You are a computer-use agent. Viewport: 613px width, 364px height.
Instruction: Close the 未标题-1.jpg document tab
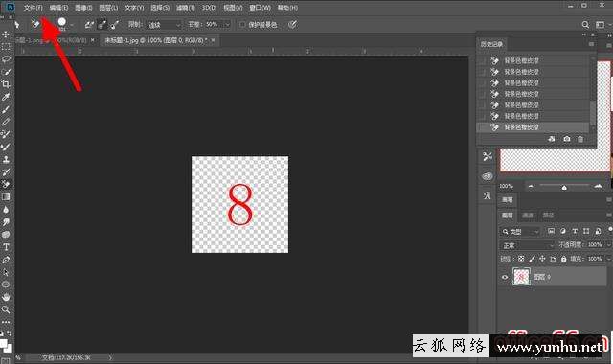(x=213, y=40)
